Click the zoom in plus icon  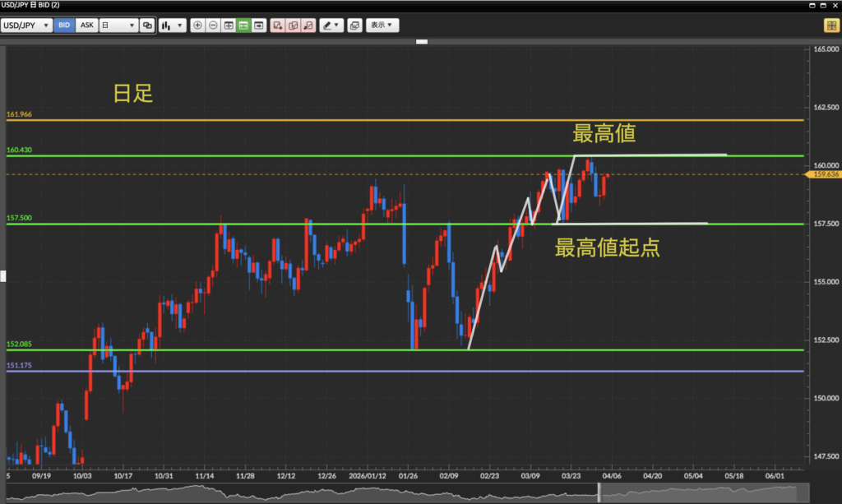[x=197, y=25]
